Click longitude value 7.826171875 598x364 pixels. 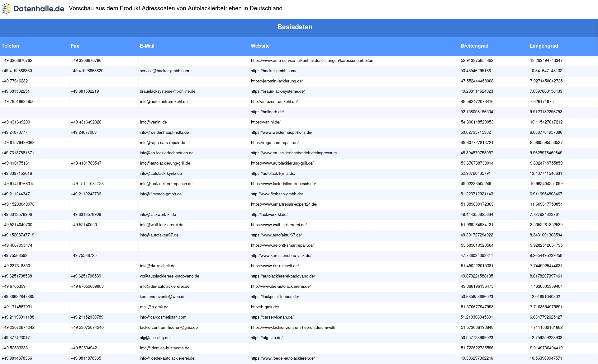click(542, 102)
